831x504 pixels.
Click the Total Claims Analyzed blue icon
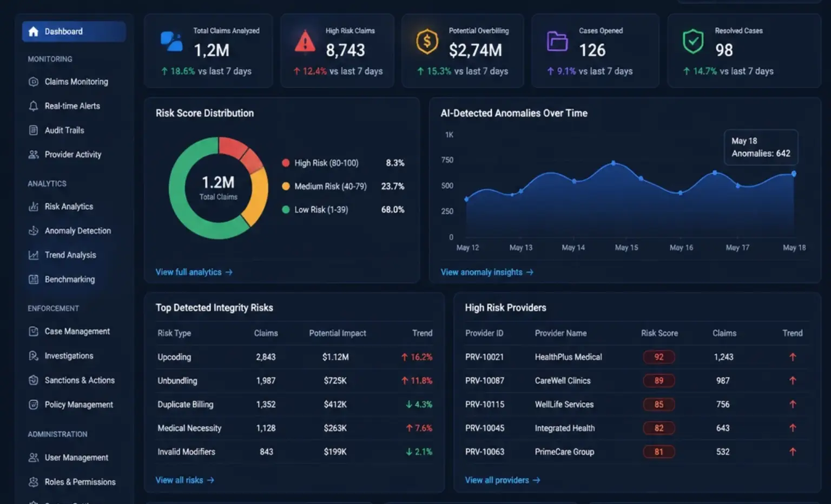172,42
